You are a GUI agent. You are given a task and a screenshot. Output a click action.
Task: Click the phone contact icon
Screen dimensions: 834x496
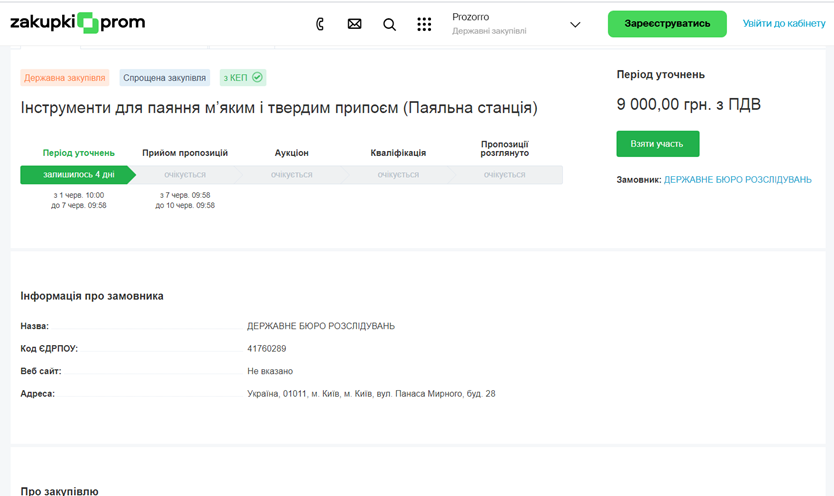320,24
